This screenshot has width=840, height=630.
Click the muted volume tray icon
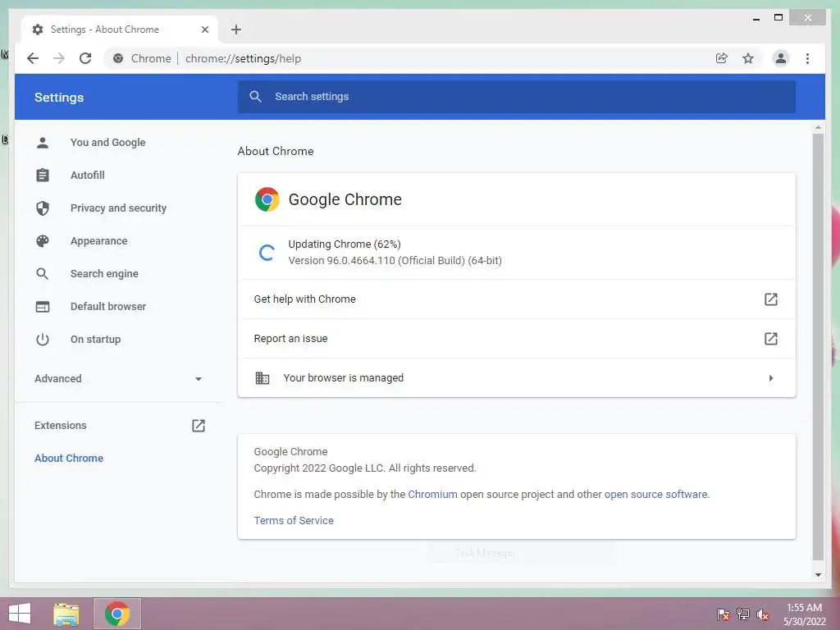pos(763,614)
